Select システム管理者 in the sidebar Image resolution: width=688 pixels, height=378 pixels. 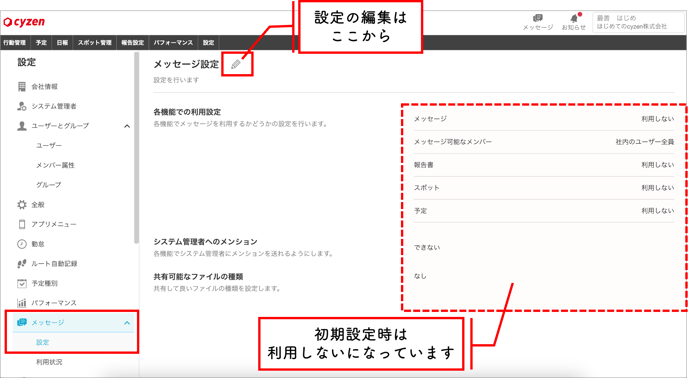(54, 106)
